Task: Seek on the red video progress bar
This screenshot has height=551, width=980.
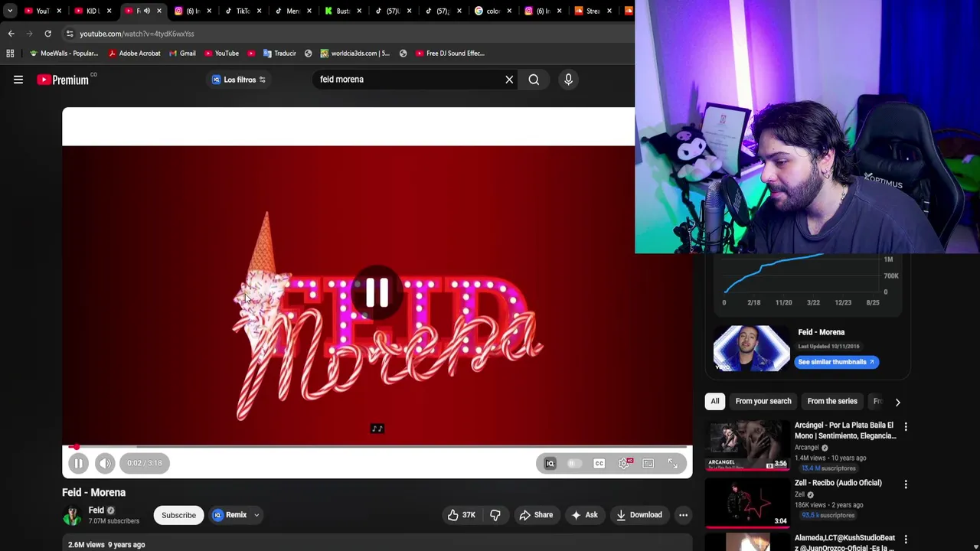Action: (377, 446)
